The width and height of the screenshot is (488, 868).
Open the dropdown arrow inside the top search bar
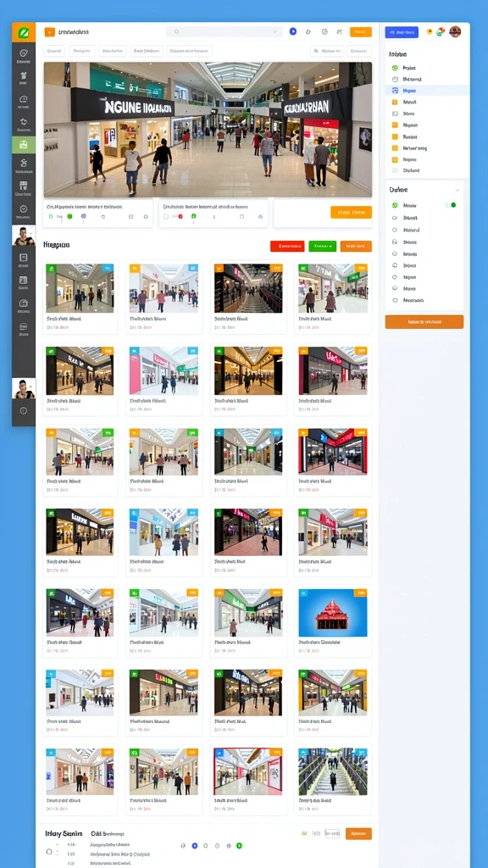(x=275, y=32)
